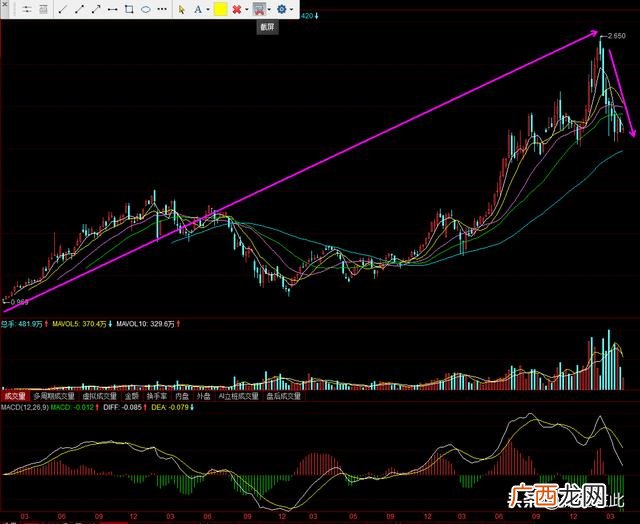Click the MAVOL5: 370.4万 label

80,324
